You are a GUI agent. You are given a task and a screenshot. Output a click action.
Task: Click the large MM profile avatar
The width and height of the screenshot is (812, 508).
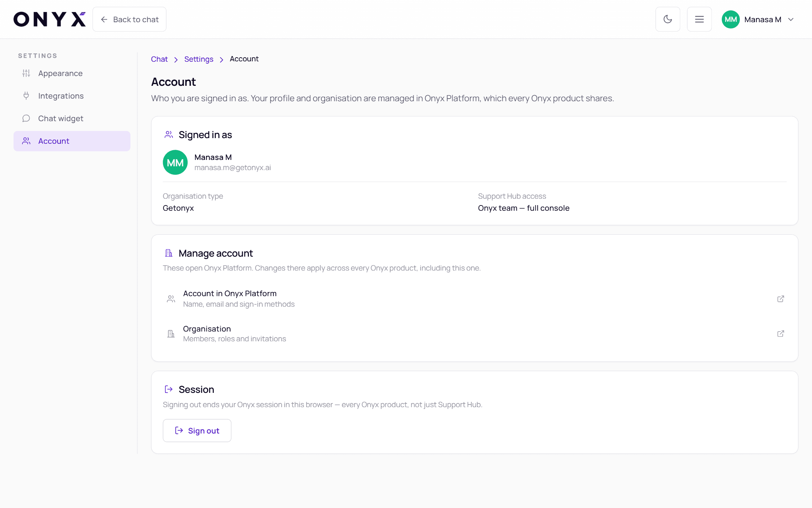coord(175,163)
